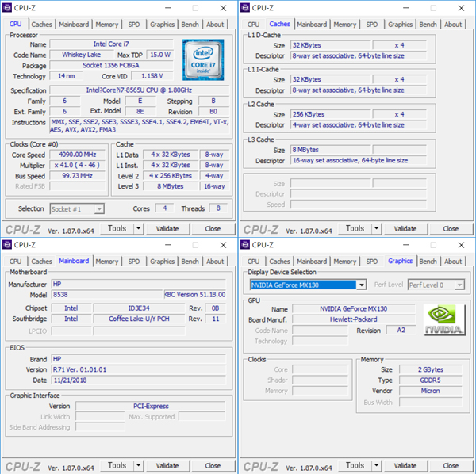Click CPU-Z app icon in Caches window title bar

(245, 8)
